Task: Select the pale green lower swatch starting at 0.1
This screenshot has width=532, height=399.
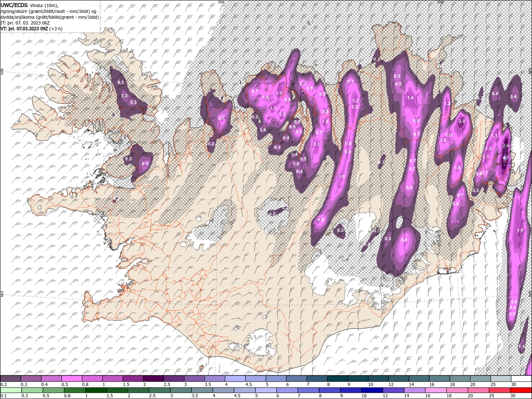Action: (x=11, y=390)
